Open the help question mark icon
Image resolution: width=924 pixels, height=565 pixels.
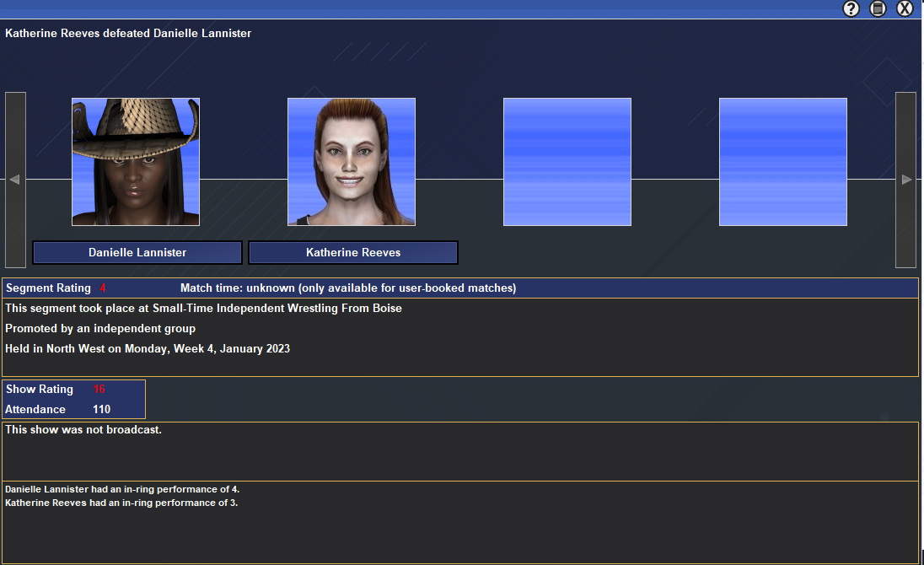tap(851, 8)
